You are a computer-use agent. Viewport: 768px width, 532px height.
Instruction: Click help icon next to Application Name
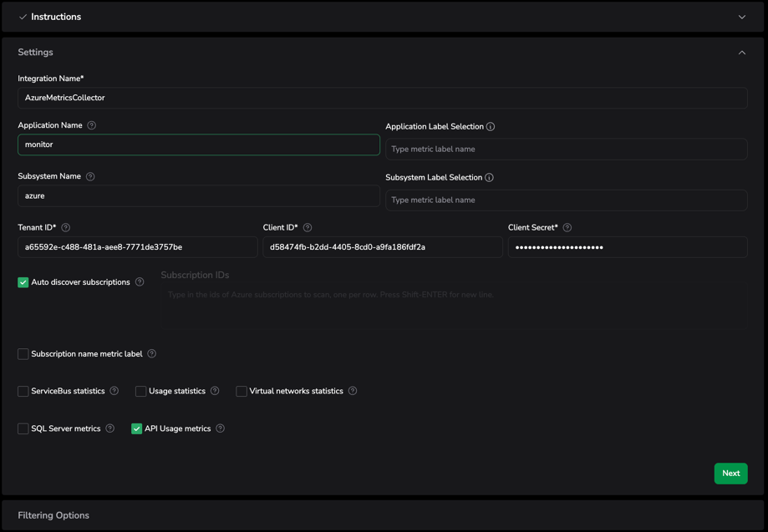pos(92,125)
